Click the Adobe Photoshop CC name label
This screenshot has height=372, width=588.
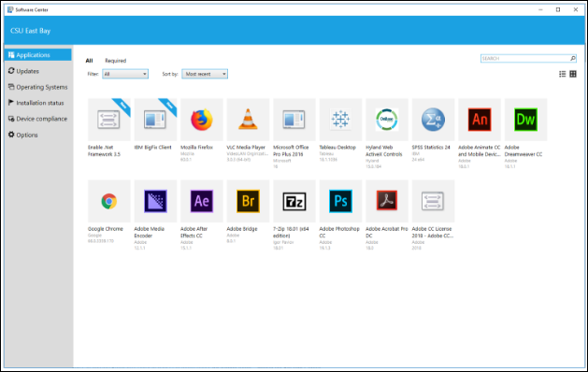339,232
